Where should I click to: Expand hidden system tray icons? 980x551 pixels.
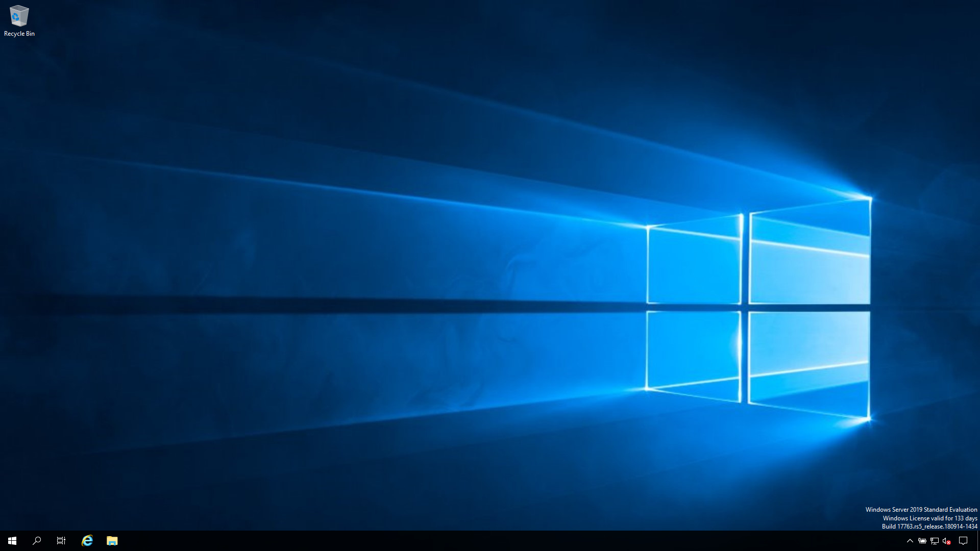(x=910, y=540)
